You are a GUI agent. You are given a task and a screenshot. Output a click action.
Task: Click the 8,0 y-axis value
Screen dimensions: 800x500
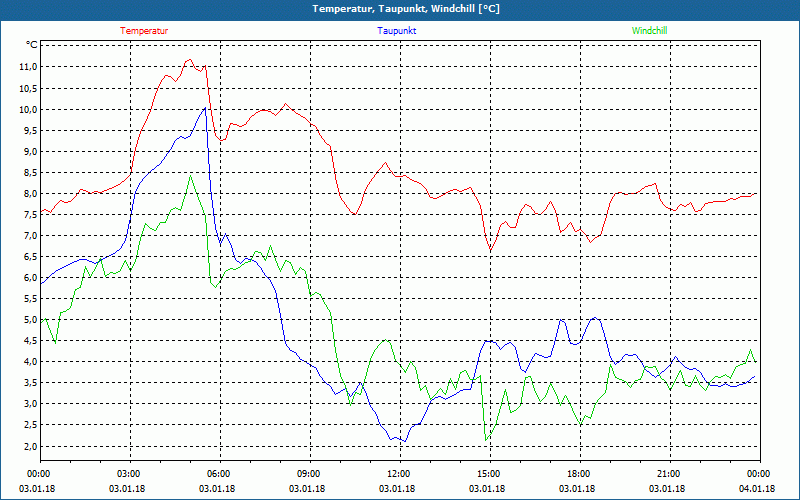pos(30,193)
